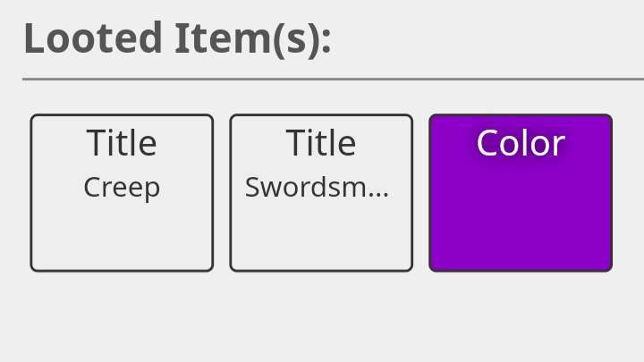This screenshot has width=644, height=362.
Task: Open the second looted item
Action: 321,192
